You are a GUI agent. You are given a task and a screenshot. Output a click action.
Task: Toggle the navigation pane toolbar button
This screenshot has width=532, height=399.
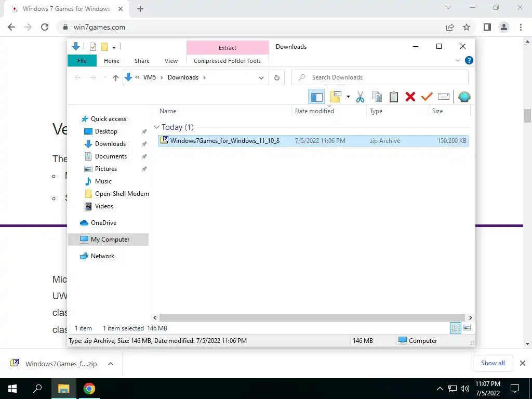coord(316,97)
